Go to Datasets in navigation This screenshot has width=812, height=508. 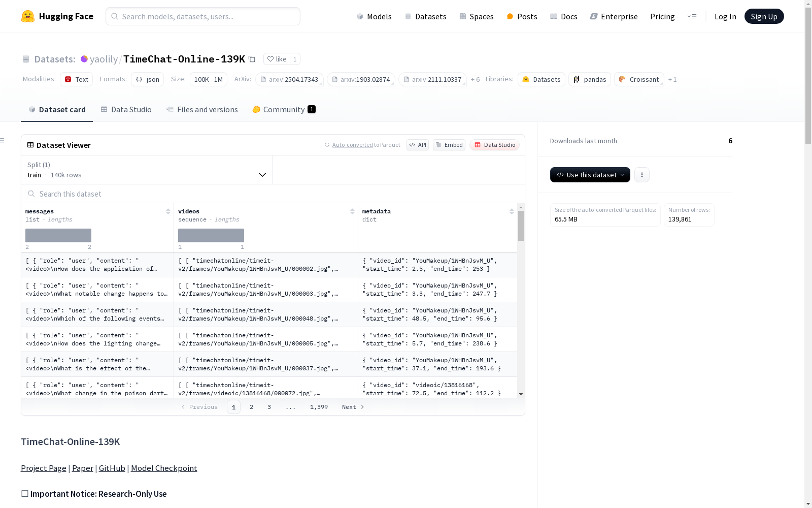[x=425, y=16]
